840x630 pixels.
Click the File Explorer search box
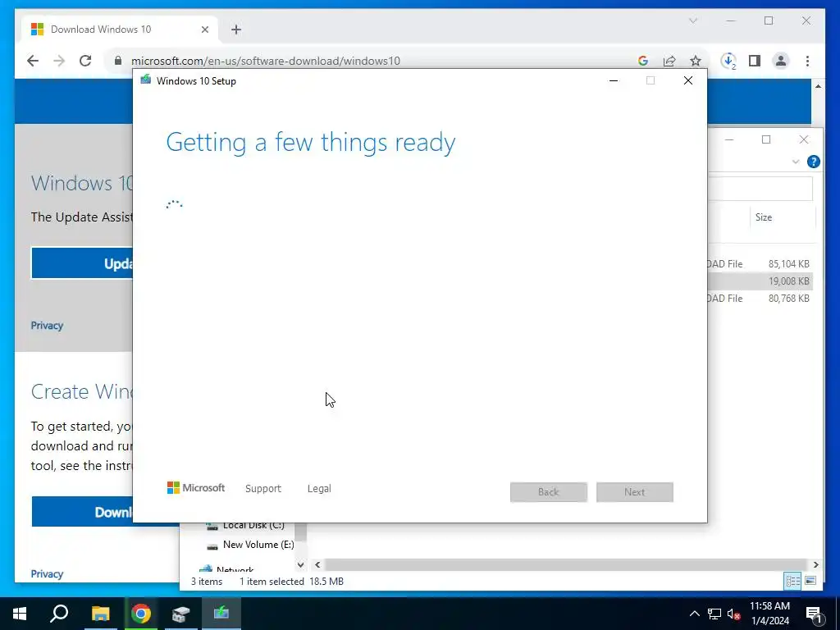(x=760, y=188)
